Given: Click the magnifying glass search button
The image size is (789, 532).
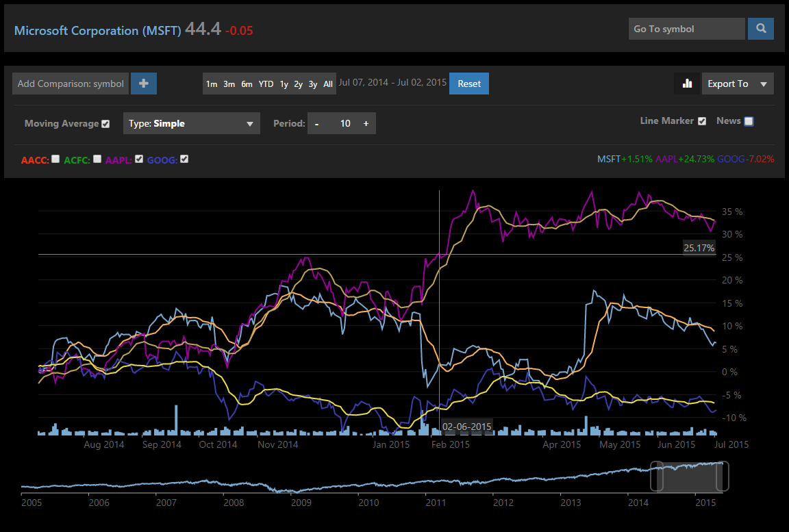Looking at the screenshot, I should [x=761, y=29].
